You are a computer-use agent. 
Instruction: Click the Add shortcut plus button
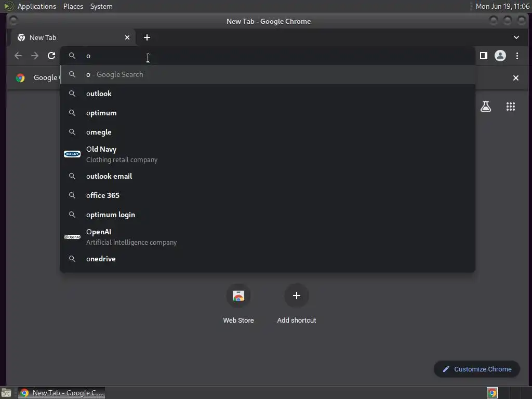297,296
